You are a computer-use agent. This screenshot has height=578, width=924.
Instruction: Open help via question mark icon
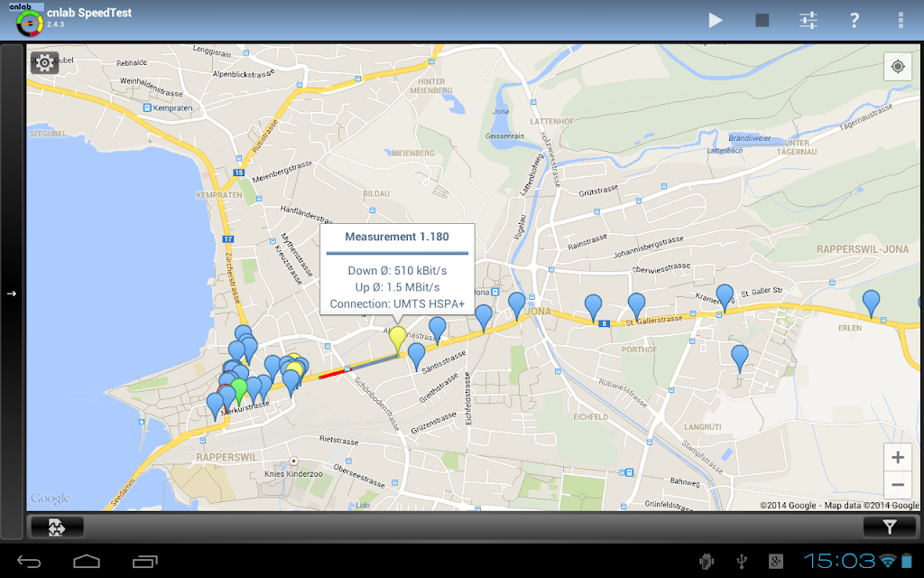(x=854, y=20)
